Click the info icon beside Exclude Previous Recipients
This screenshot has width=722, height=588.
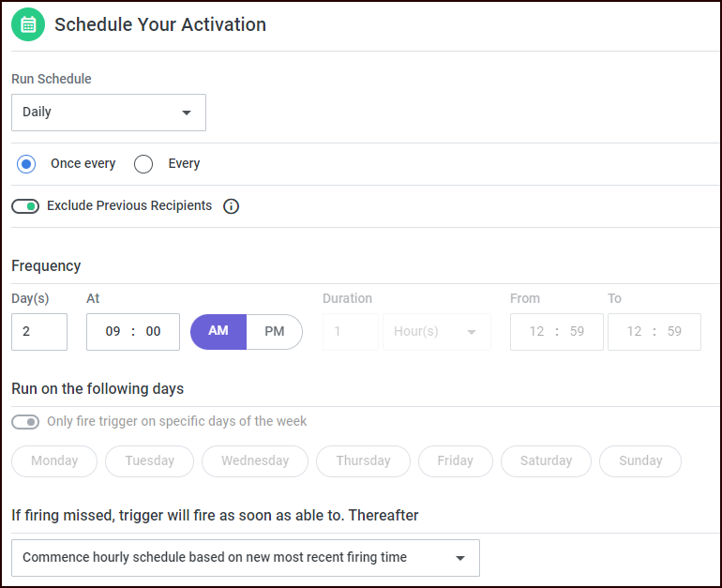pos(232,206)
